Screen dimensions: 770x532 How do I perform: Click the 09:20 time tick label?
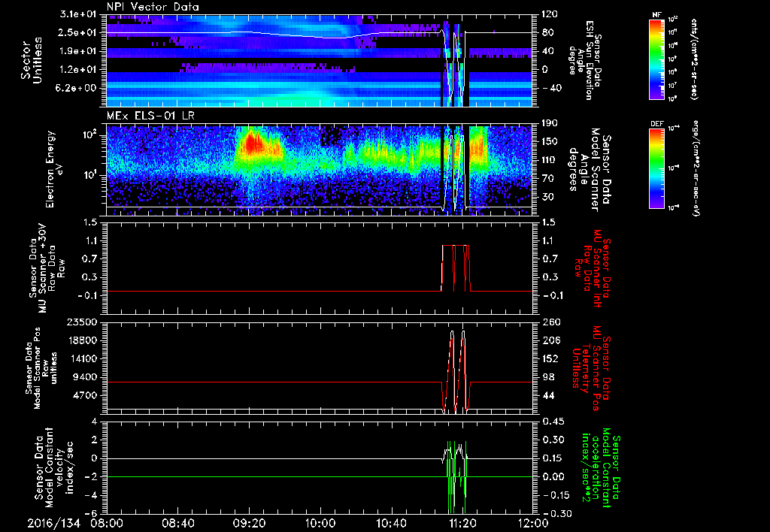(x=250, y=523)
